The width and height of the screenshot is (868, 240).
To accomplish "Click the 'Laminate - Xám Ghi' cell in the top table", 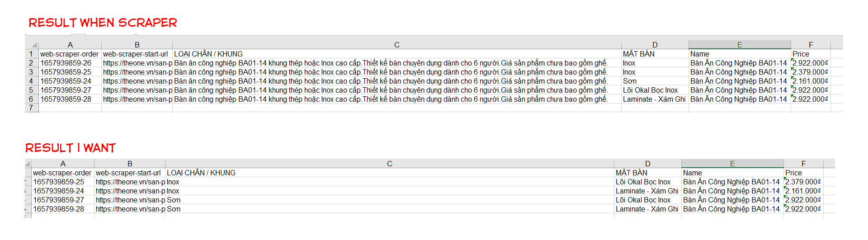I will [x=654, y=99].
